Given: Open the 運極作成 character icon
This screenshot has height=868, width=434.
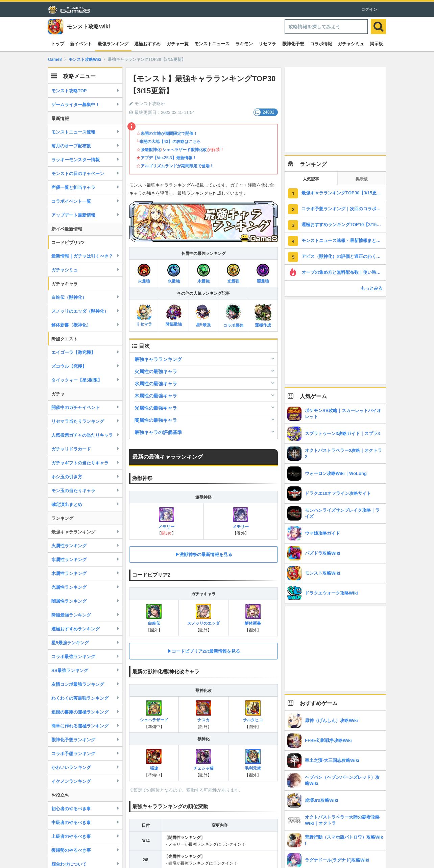Looking at the screenshot, I should coord(263,312).
